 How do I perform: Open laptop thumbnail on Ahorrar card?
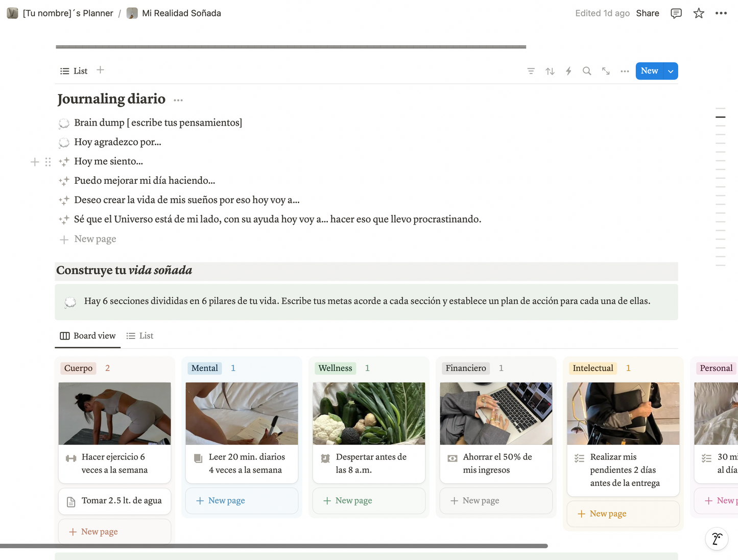tap(496, 413)
